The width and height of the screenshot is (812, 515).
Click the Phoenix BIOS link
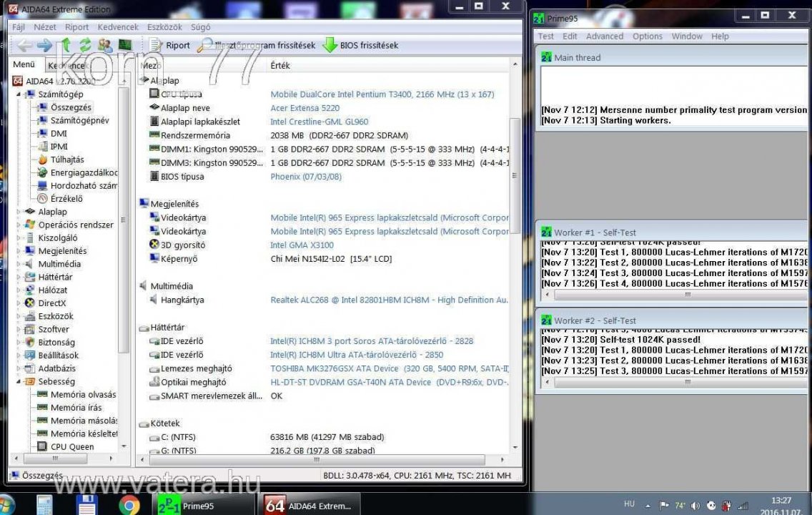pos(305,177)
